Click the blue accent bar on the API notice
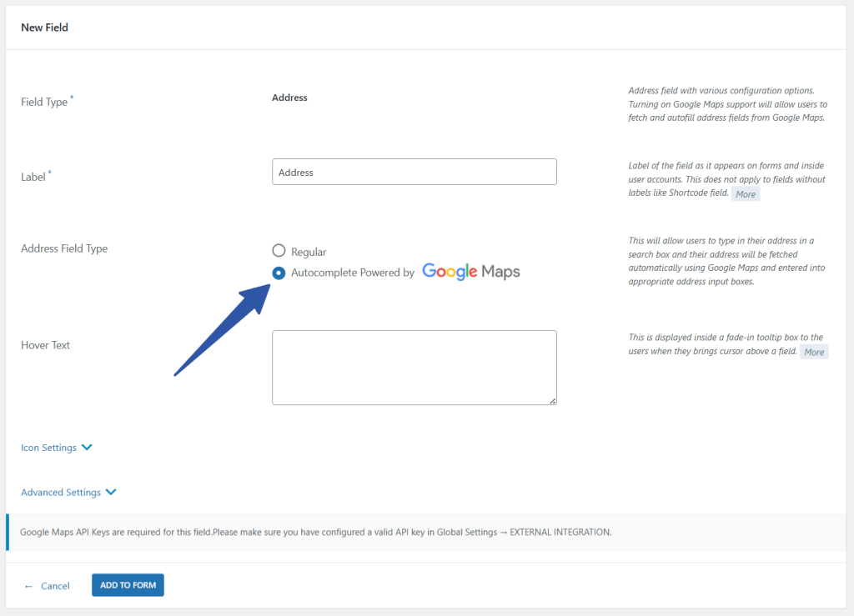The width and height of the screenshot is (854, 616). tap(8, 531)
